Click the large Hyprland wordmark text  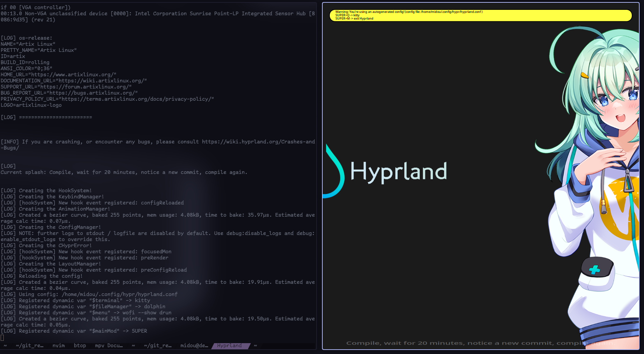398,171
